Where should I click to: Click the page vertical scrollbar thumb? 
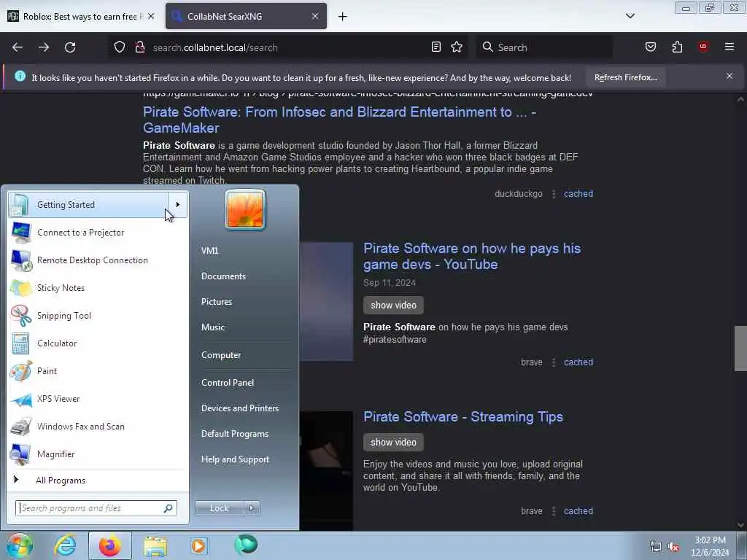[x=740, y=348]
